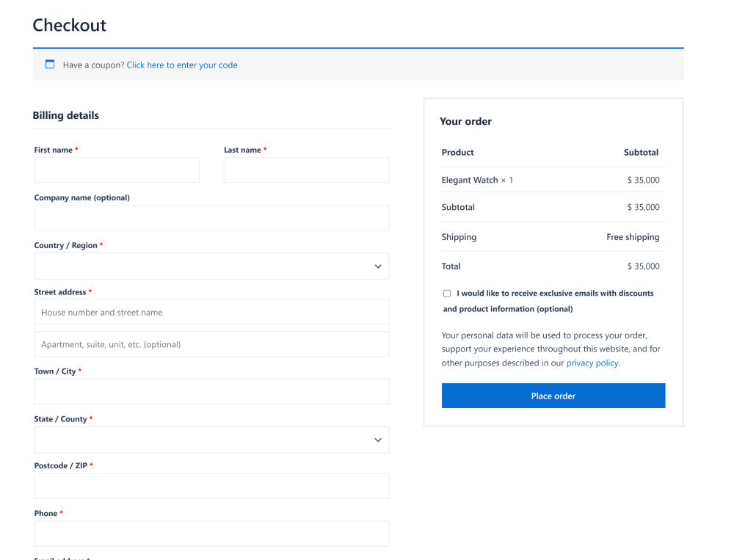This screenshot has width=734, height=560.
Task: Open the coupon code entry link
Action: point(182,65)
